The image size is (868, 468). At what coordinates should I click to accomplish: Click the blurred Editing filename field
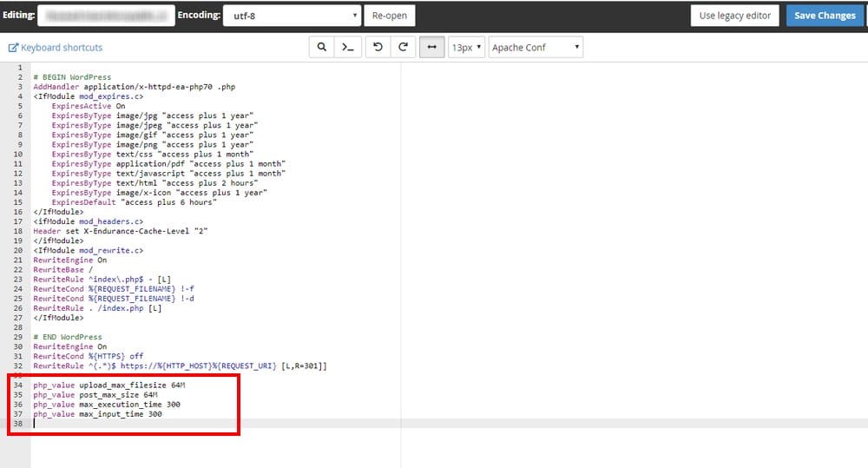(106, 16)
